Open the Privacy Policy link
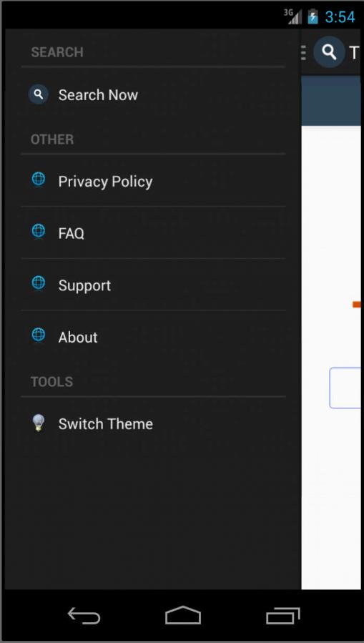 pyautogui.click(x=153, y=181)
